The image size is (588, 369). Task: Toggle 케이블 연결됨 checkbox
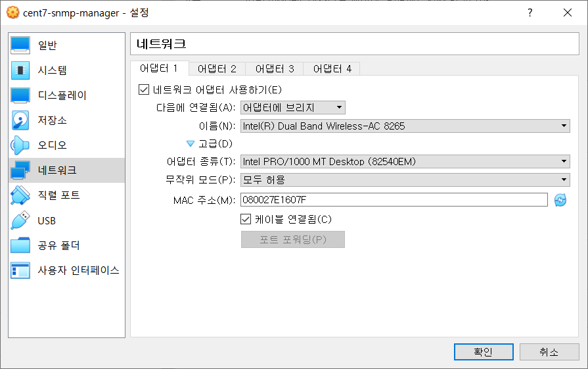[x=246, y=219]
